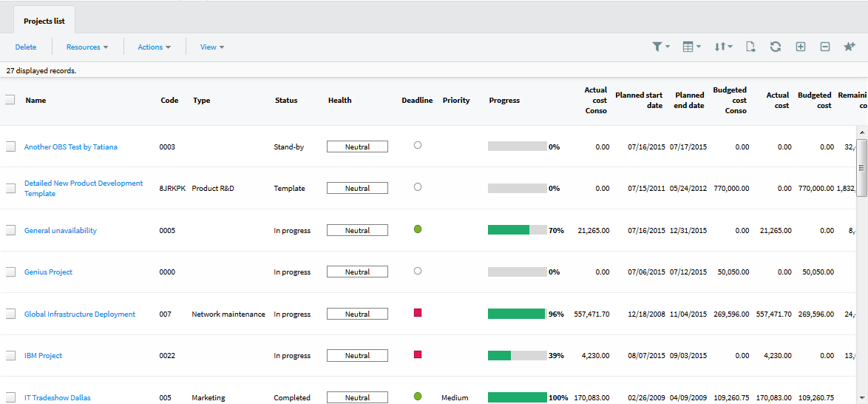Click IBM Project 39% progress bar
This screenshot has width=868, height=404.
click(518, 355)
